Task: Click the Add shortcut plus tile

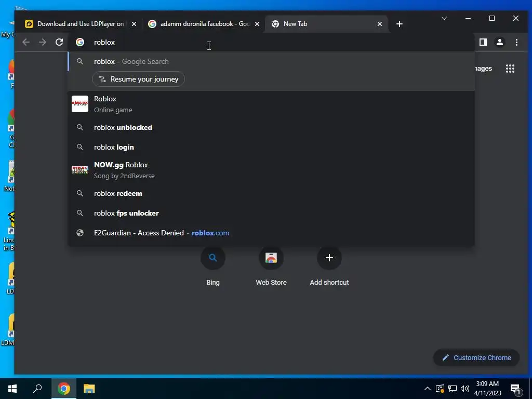Action: [329, 267]
